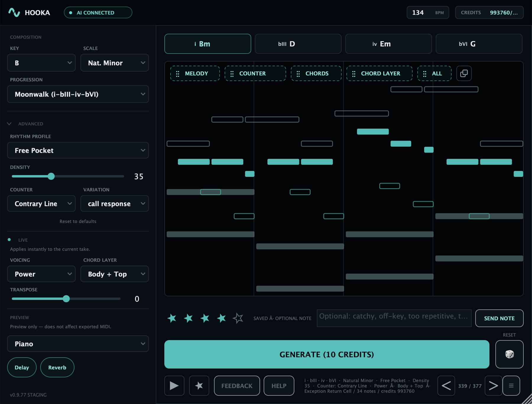Open the Free Pocket rhythm dropdown
The image size is (532, 404).
point(78,150)
